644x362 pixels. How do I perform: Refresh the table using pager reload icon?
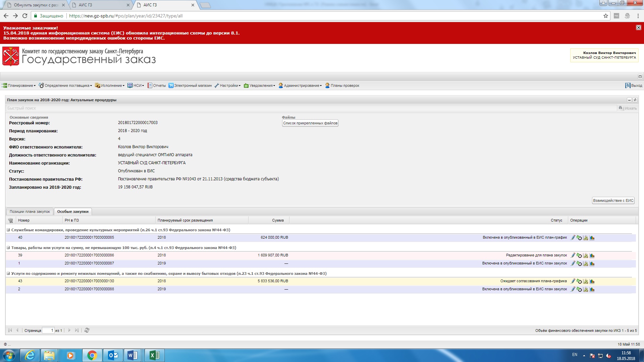pyautogui.click(x=87, y=330)
